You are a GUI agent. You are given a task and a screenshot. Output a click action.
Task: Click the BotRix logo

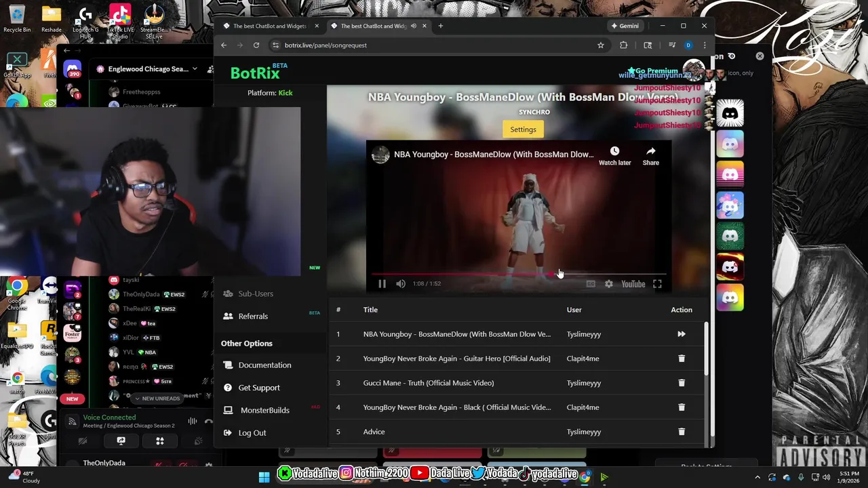pos(255,73)
